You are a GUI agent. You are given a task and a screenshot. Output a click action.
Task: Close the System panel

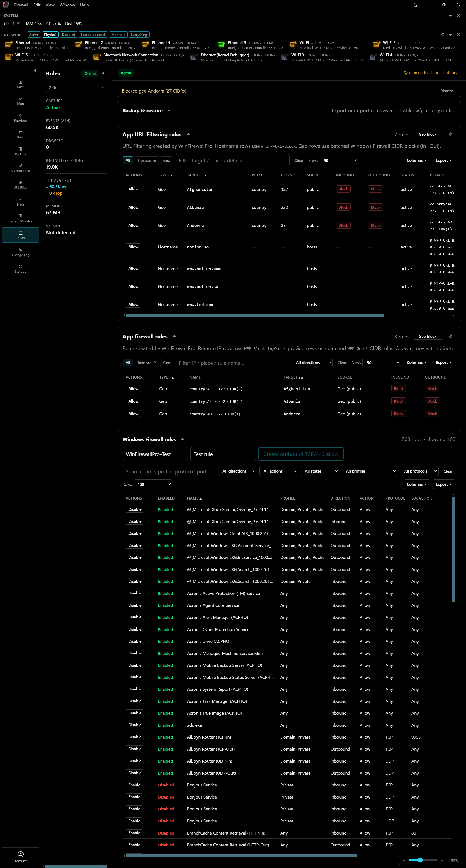point(459,16)
